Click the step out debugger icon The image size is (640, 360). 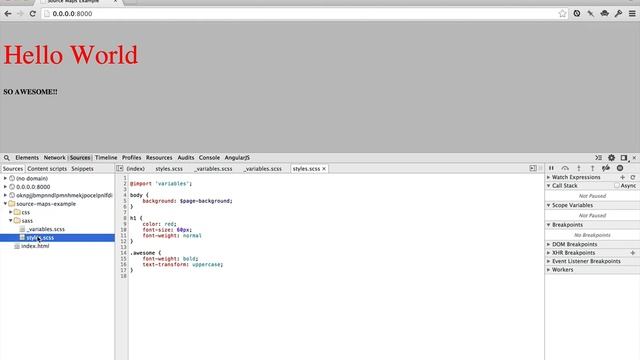pos(592,168)
